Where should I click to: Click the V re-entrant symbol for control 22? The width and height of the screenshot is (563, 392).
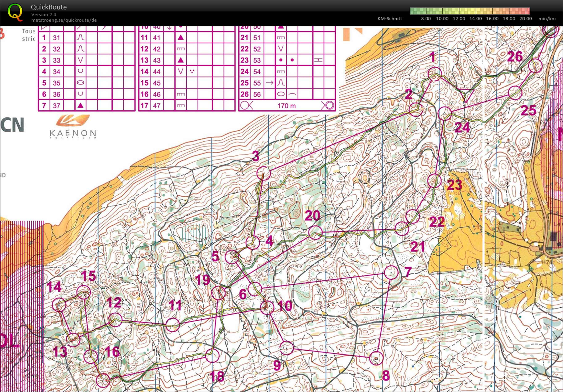coord(281,49)
